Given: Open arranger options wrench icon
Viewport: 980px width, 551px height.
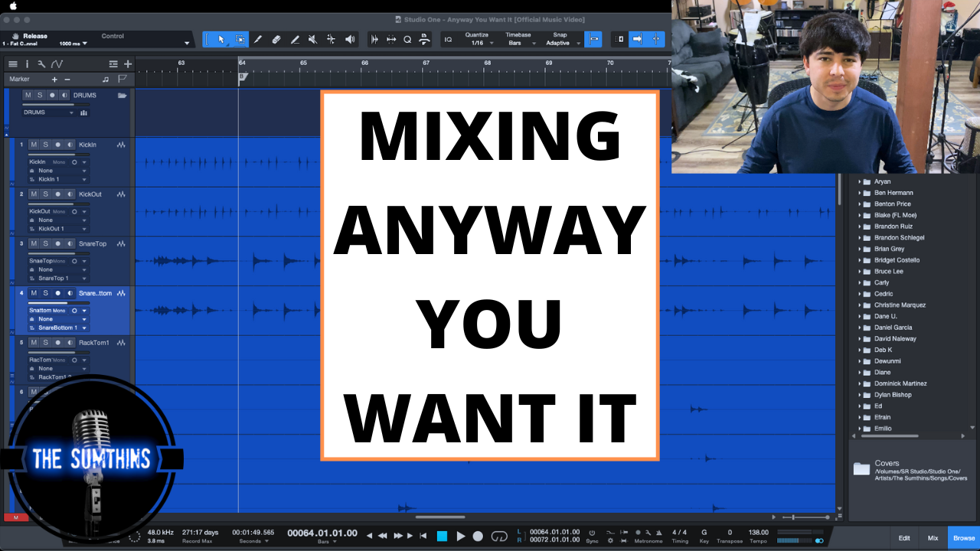Looking at the screenshot, I should click(x=41, y=64).
